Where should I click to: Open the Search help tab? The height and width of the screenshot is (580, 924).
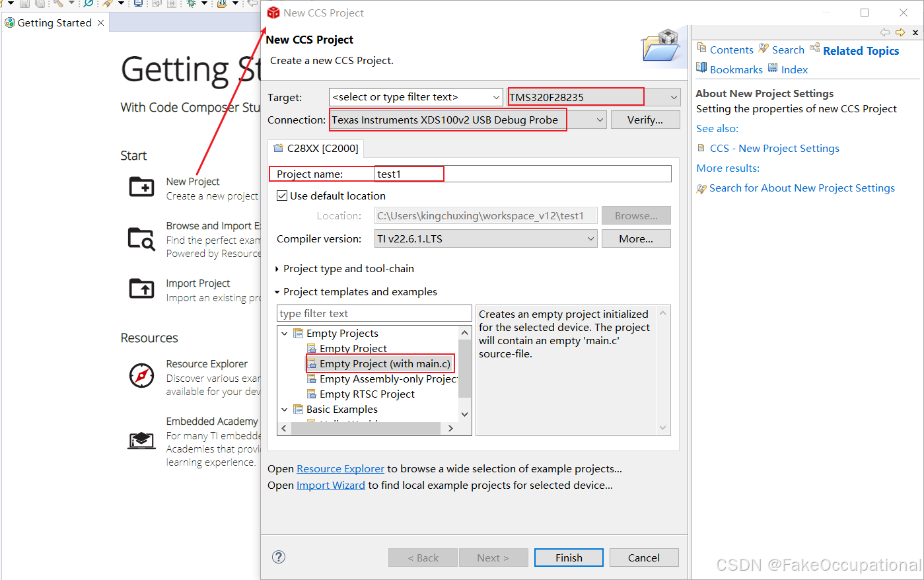tap(788, 50)
